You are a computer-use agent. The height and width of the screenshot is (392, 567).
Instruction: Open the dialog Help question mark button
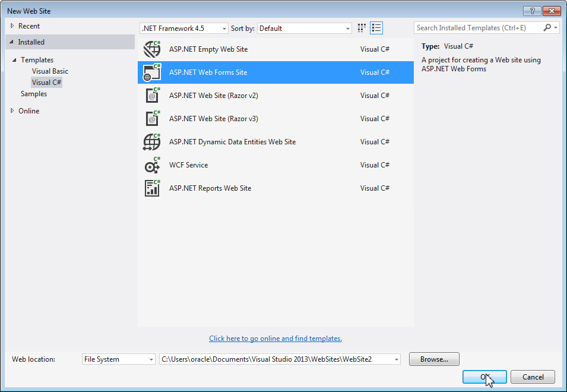(532, 11)
